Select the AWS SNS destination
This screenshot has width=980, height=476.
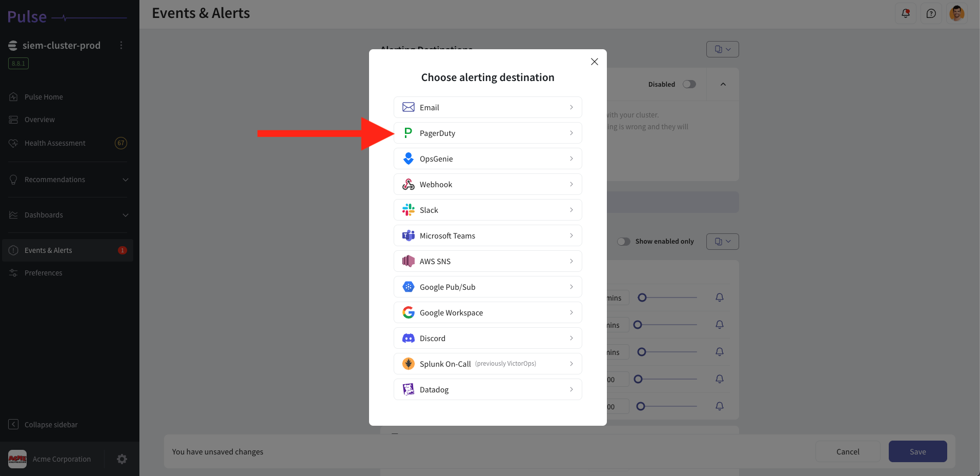pos(487,261)
